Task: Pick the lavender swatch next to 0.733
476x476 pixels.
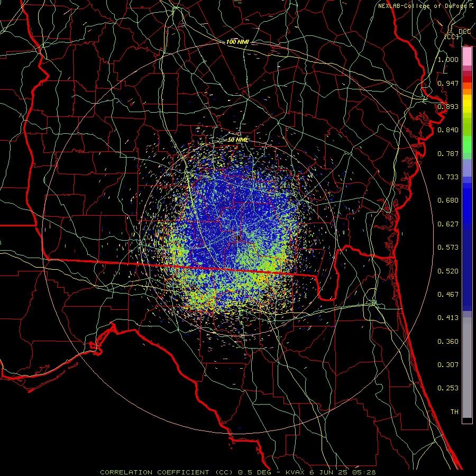Action: [467, 168]
